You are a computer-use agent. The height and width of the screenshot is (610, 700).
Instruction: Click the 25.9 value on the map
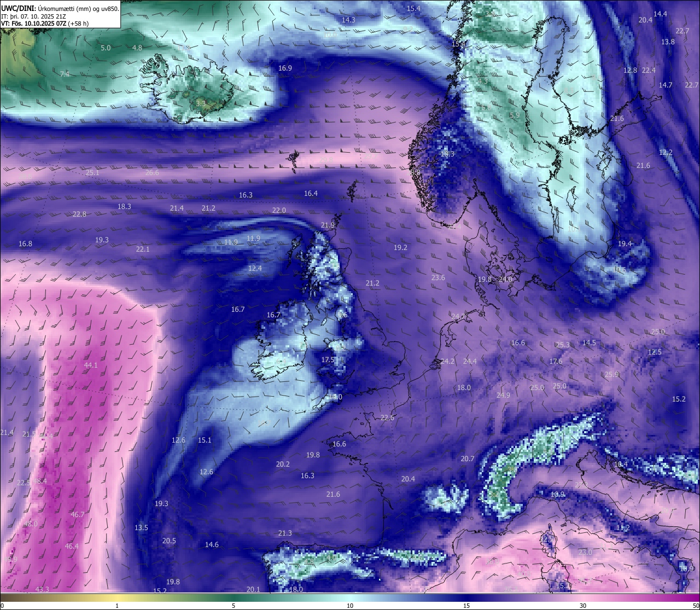coord(611,374)
